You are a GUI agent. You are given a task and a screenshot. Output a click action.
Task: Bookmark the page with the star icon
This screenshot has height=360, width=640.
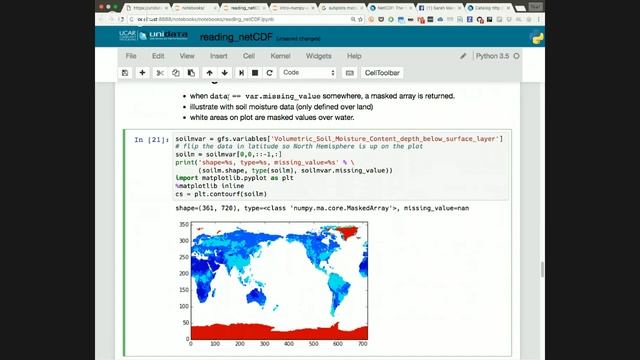[x=360, y=19]
